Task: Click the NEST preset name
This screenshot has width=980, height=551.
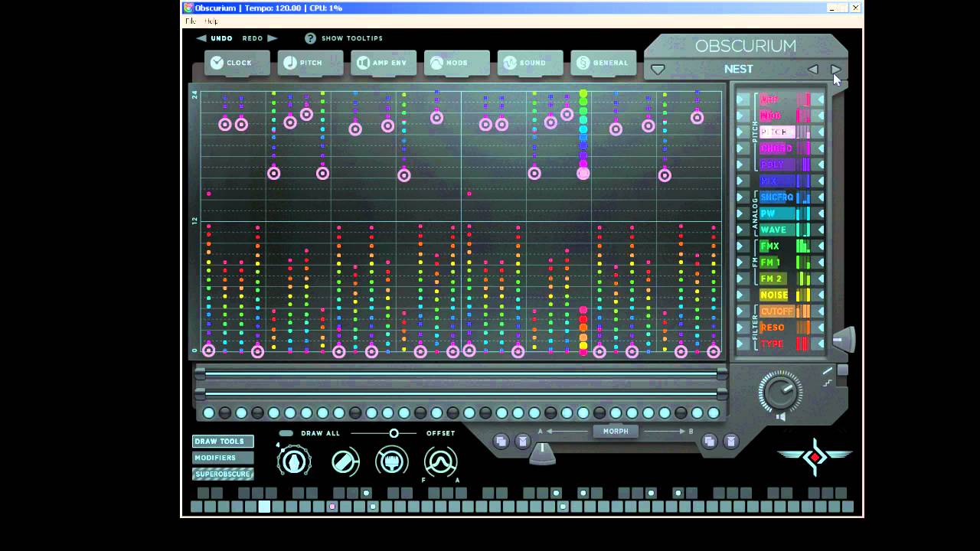Action: [739, 69]
